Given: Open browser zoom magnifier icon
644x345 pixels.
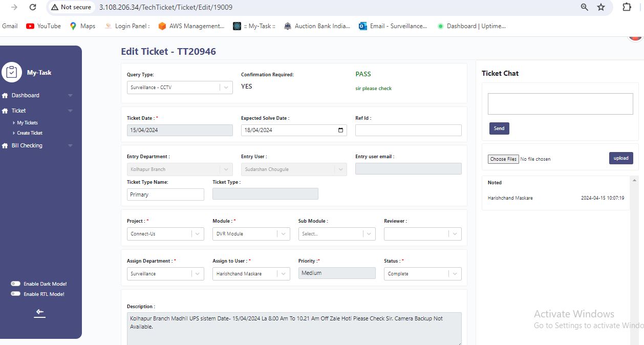Looking at the screenshot, I should [585, 7].
